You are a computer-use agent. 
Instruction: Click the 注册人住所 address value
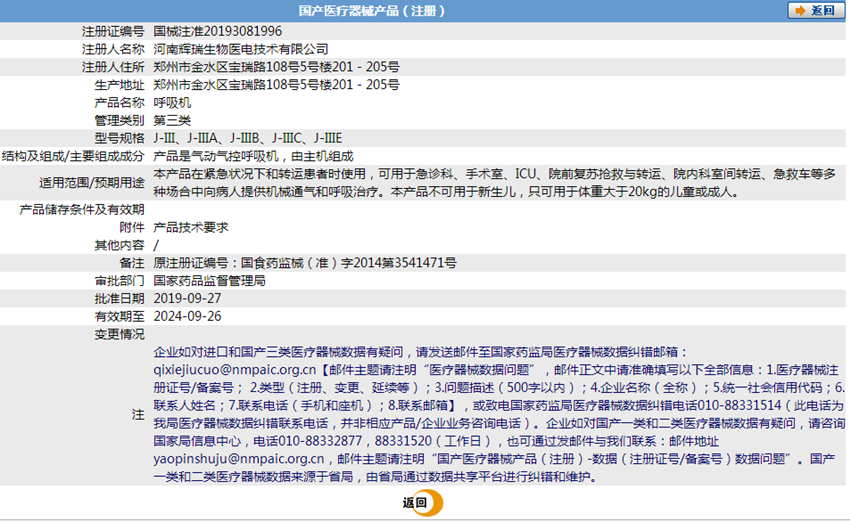coord(276,67)
